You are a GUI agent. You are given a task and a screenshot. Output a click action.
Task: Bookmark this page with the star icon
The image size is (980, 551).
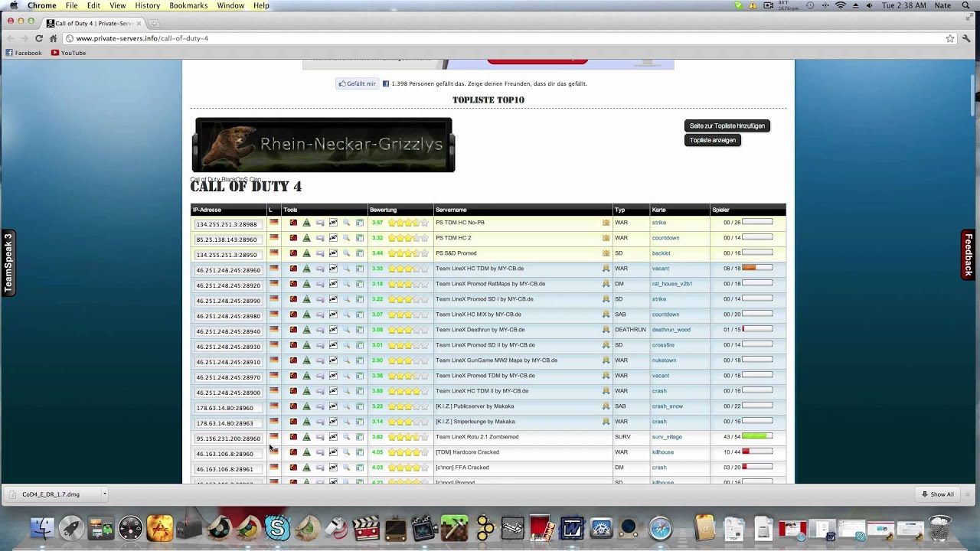pos(950,38)
